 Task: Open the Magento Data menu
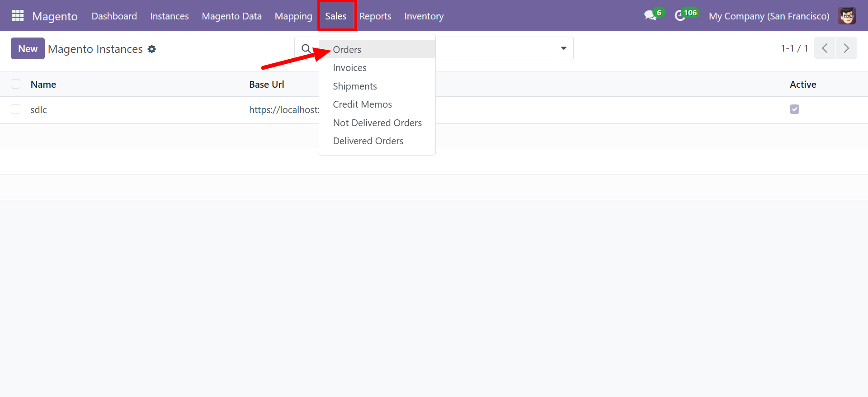[x=231, y=16]
